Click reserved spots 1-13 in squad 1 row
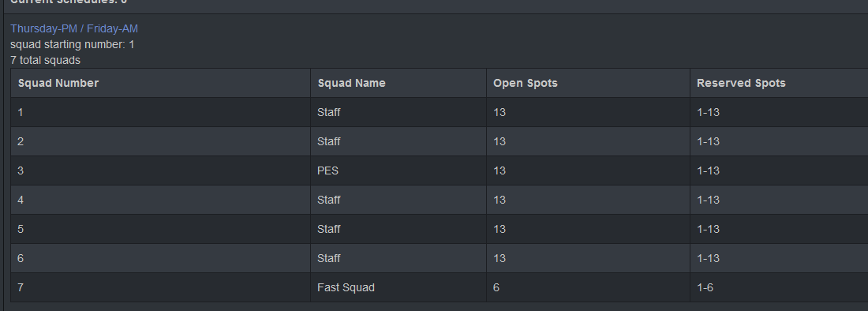 coord(779,112)
